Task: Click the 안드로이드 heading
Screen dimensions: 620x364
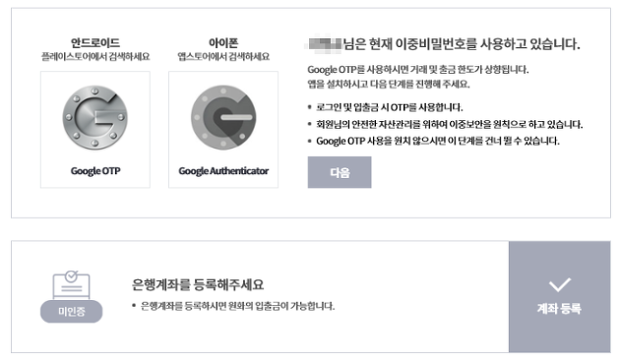Action: click(95, 42)
